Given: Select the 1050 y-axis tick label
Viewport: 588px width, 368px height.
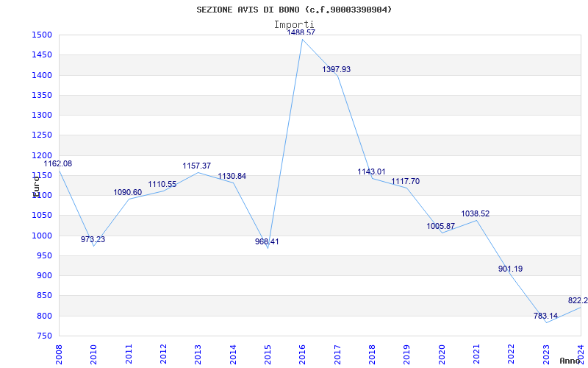Looking at the screenshot, I should [42, 216].
